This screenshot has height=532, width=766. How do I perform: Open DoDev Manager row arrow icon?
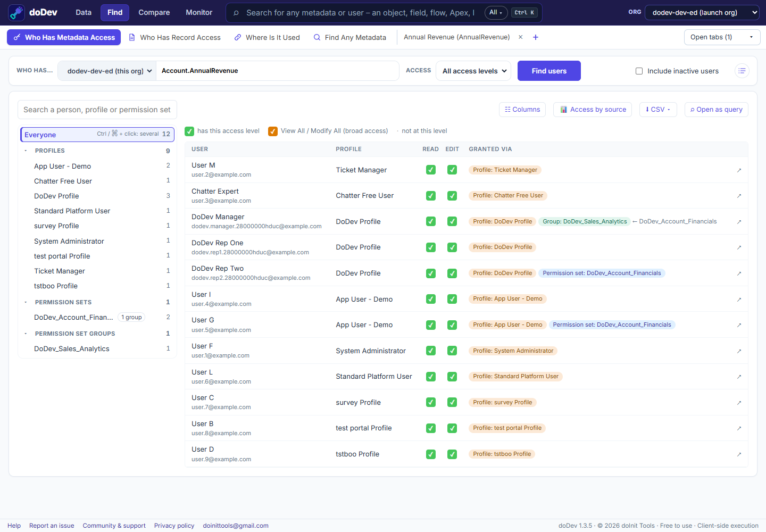[739, 222]
